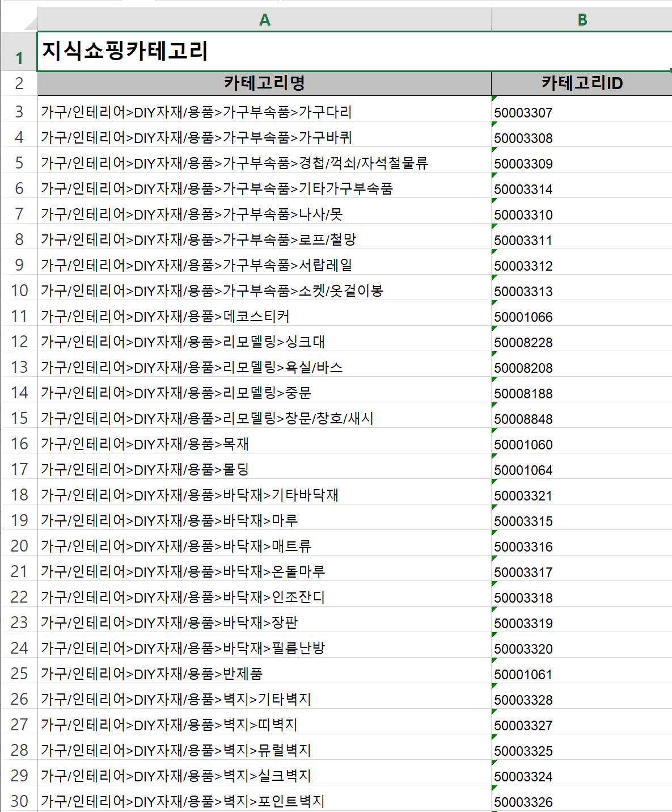Select cell with ID 50003310
This screenshot has width=672, height=812.
(582, 211)
